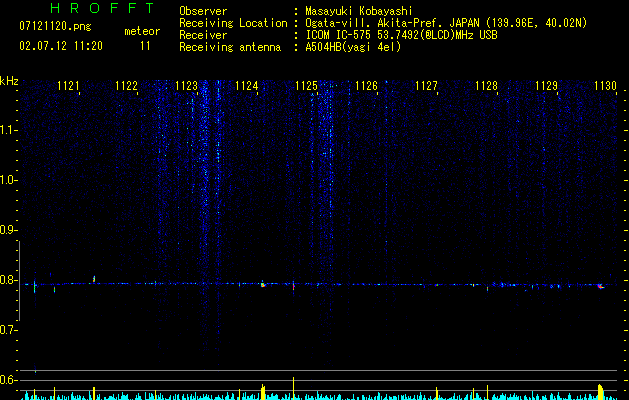The height and width of the screenshot is (400, 629).
Task: Click the 1124 time marker
Action: [246, 86]
